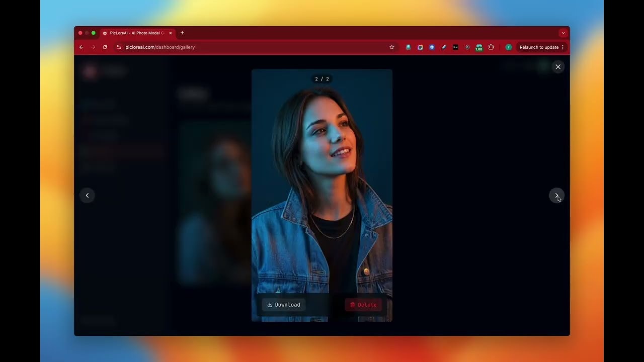Download the current photo

click(284, 305)
